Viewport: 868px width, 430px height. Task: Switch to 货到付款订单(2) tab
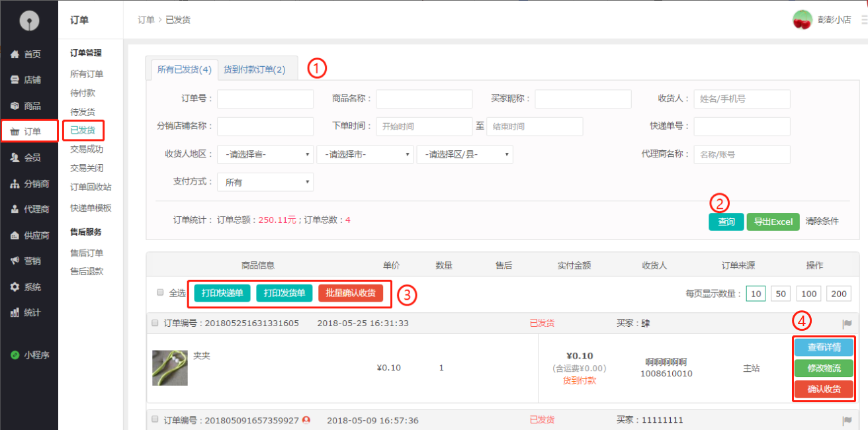point(254,69)
